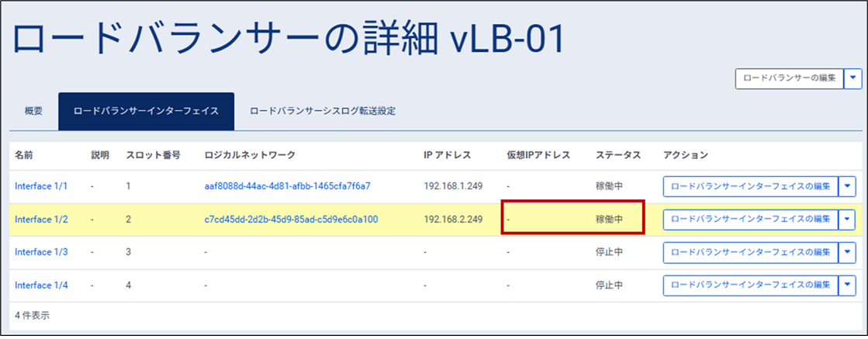Screen dimensions: 868x339
Task: Open the ロードバランサーシスログ転送設定 tab
Action: coord(323,111)
